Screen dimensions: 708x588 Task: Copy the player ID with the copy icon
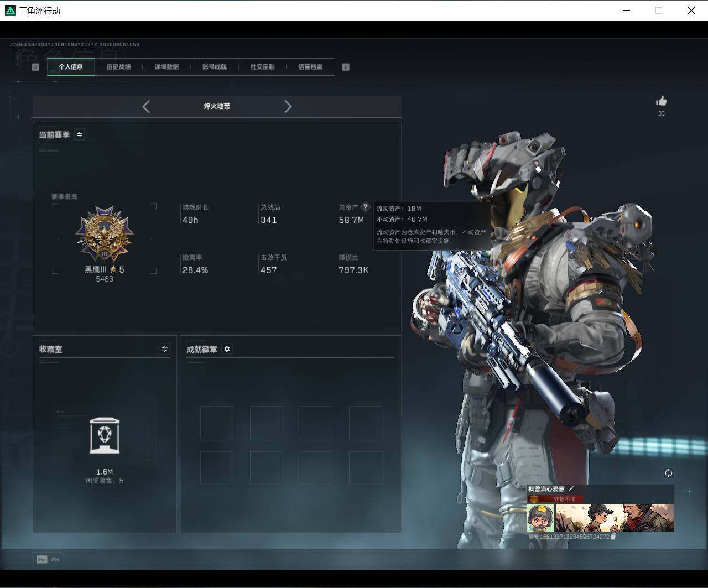click(613, 537)
